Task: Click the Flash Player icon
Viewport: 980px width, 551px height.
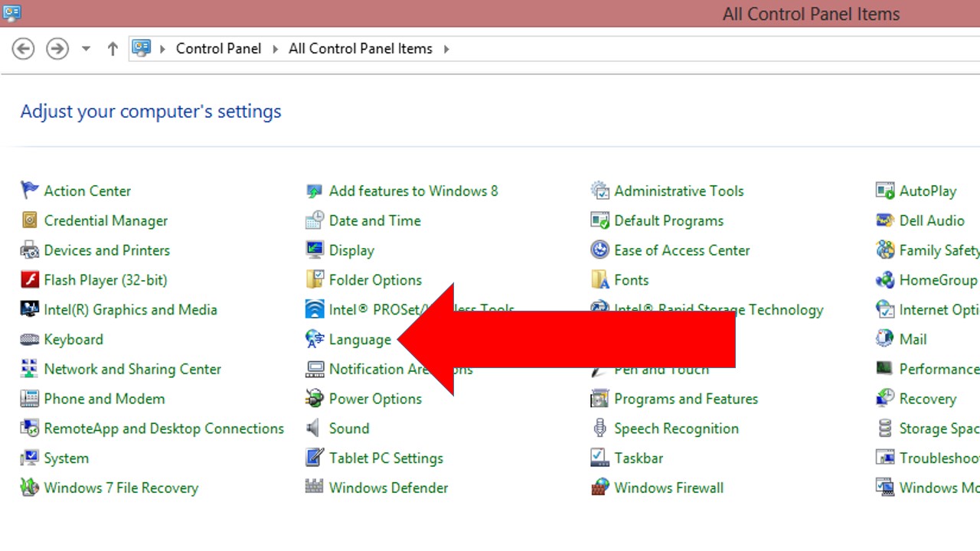Action: 29,280
